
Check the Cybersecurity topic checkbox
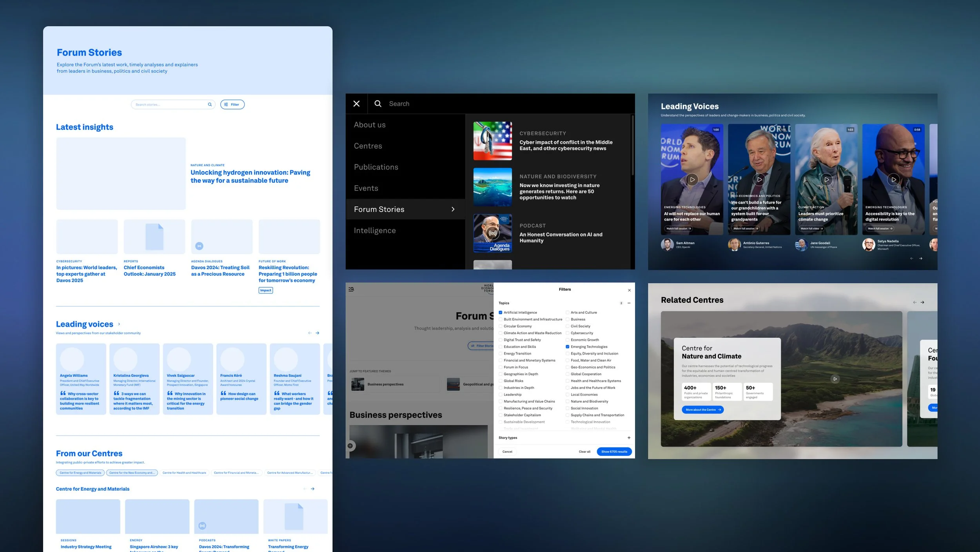tap(567, 333)
